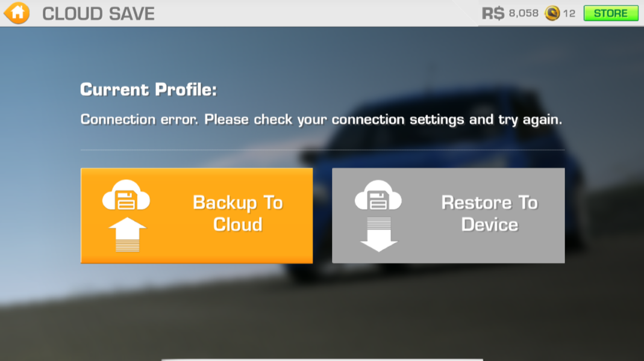This screenshot has width=644, height=361.
Task: Tap the orange Home icon
Action: click(x=17, y=13)
